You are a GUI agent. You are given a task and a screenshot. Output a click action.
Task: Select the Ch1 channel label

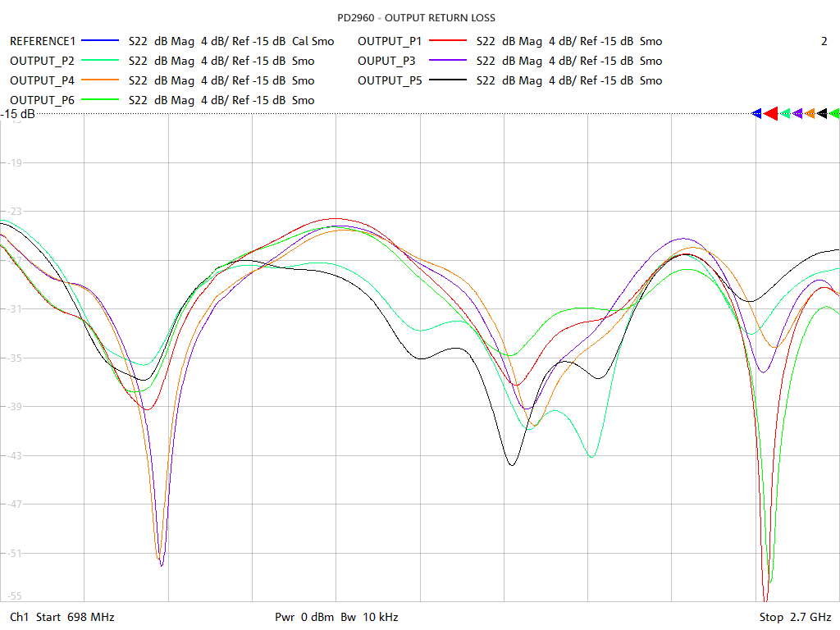coord(19,617)
